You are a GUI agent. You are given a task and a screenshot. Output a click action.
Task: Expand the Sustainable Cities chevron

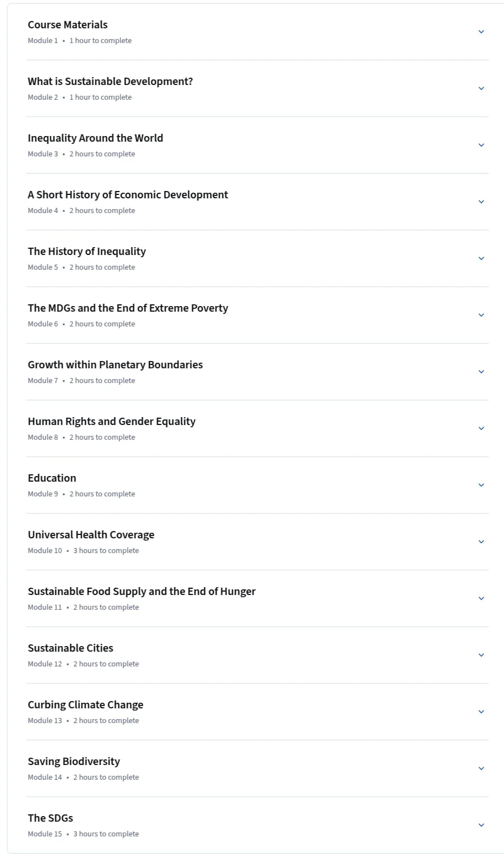[x=481, y=655]
